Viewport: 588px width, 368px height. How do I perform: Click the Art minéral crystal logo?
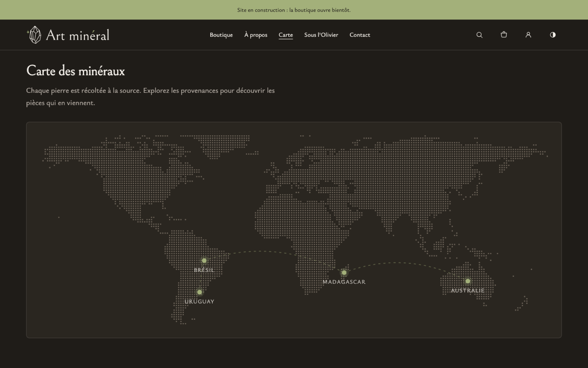[x=34, y=35]
